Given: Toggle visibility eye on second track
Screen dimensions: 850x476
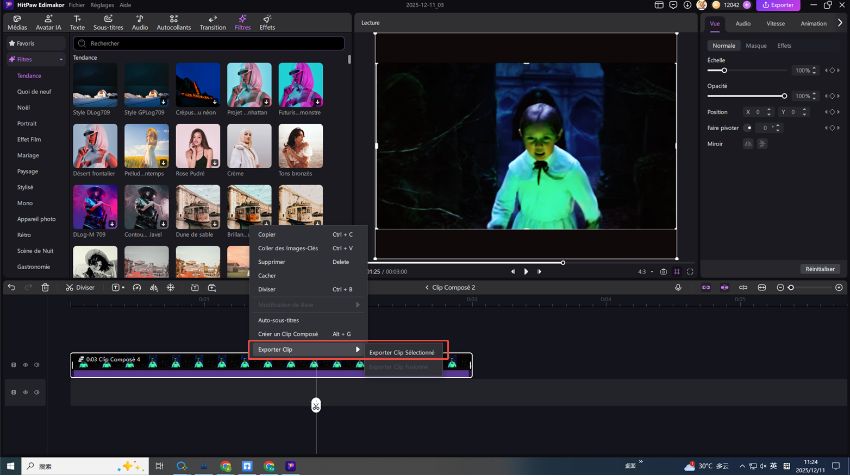Looking at the screenshot, I should (25, 393).
